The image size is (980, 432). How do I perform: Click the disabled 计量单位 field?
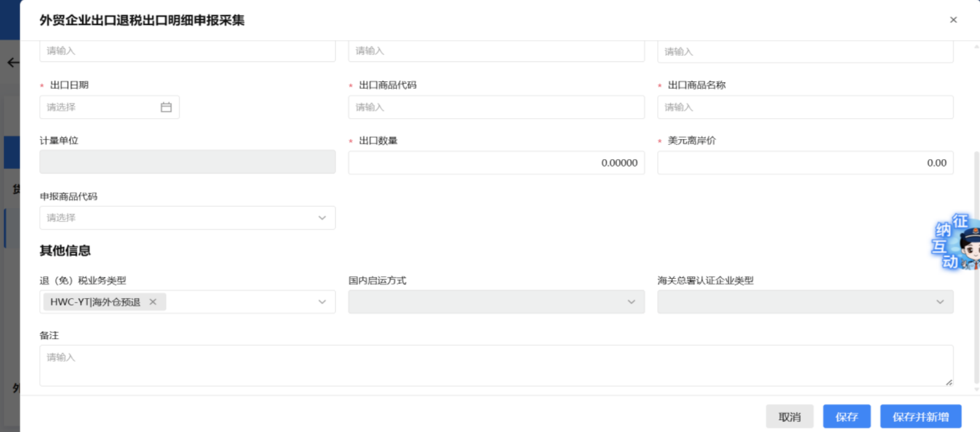(x=187, y=162)
